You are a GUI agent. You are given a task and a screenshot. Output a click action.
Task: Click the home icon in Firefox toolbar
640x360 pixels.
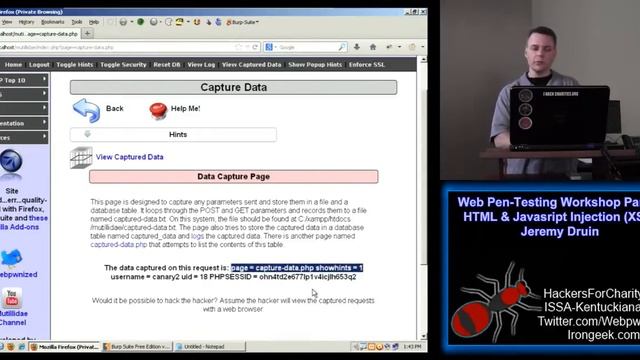[x=373, y=47]
